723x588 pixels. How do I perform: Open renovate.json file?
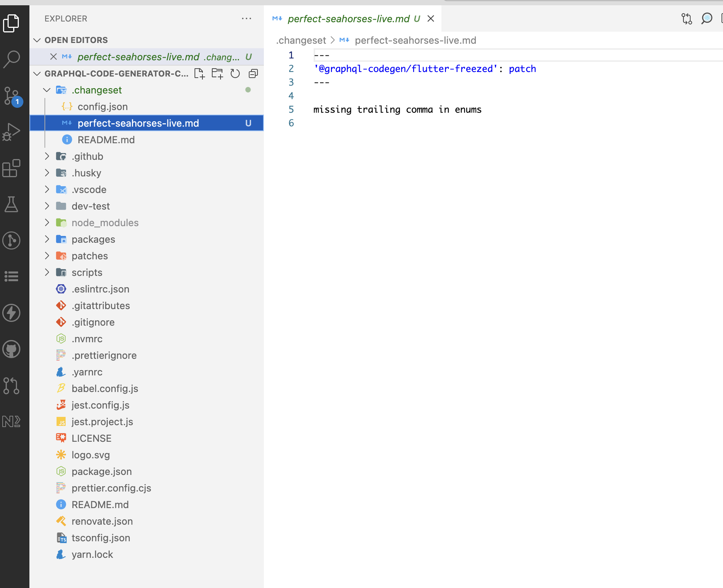(x=147, y=521)
